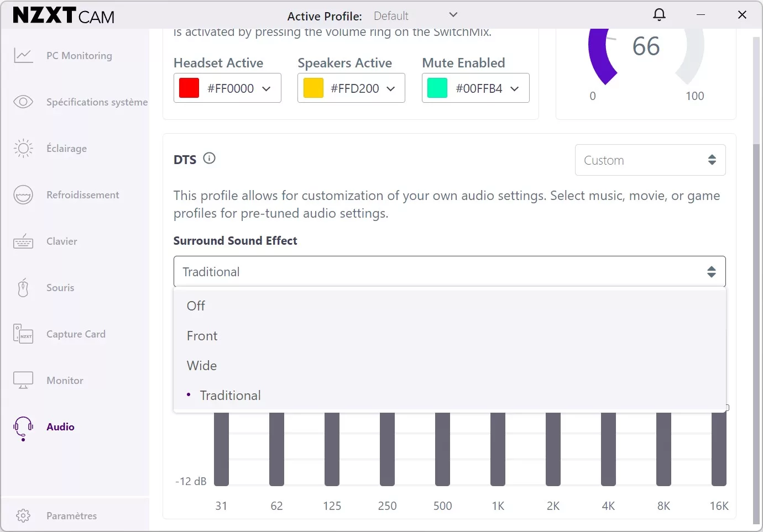The width and height of the screenshot is (763, 532).
Task: Select the Off surround sound option
Action: 196,305
